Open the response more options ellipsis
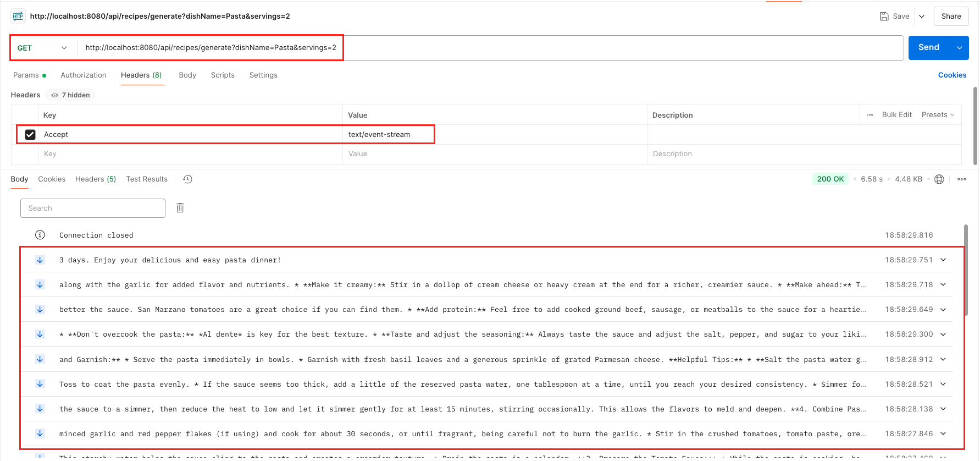The image size is (980, 461). coord(961,179)
